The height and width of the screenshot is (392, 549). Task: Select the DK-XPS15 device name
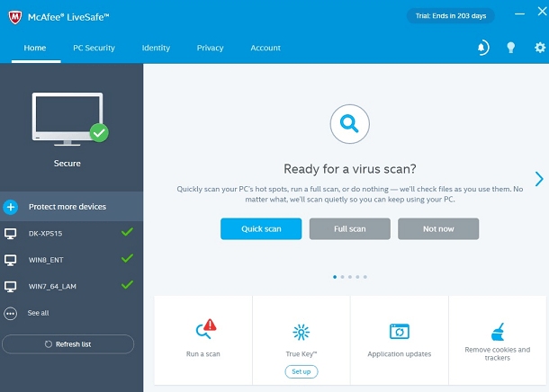point(46,234)
